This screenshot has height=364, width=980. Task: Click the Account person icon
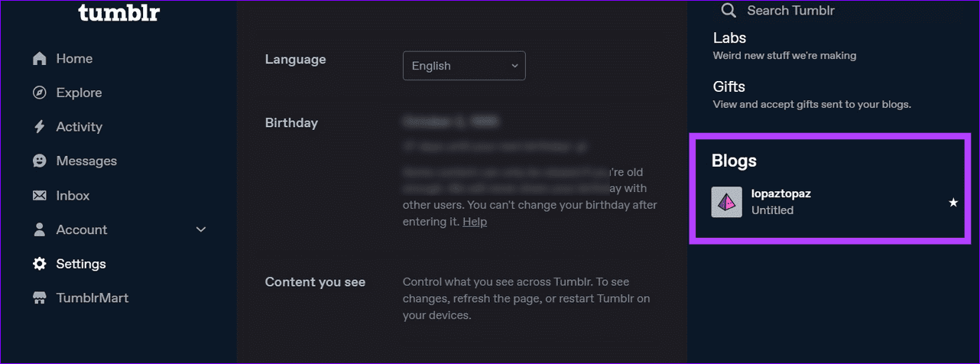coord(40,229)
